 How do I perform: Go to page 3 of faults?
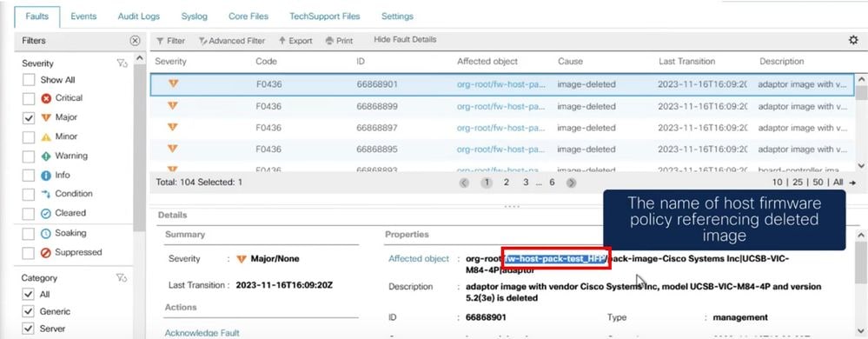coord(526,182)
